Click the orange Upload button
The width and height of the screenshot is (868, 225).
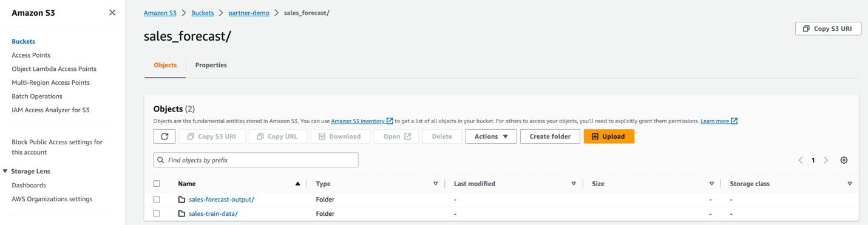(x=609, y=136)
